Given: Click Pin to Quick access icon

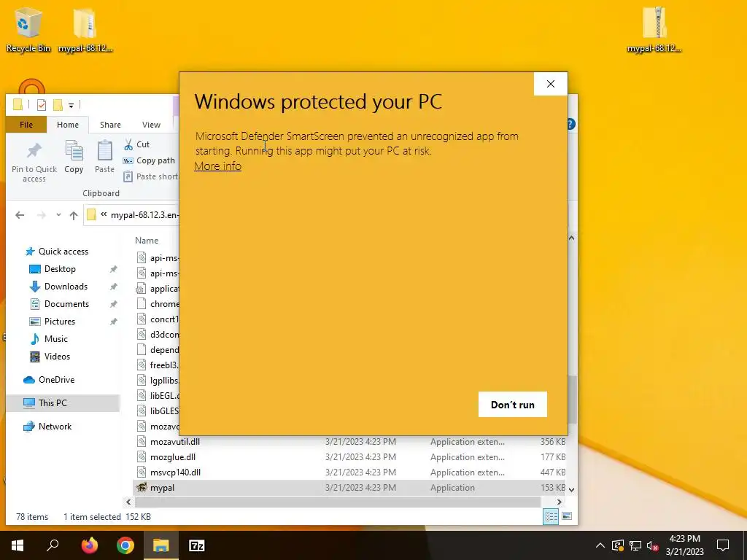Looking at the screenshot, I should point(34,163).
